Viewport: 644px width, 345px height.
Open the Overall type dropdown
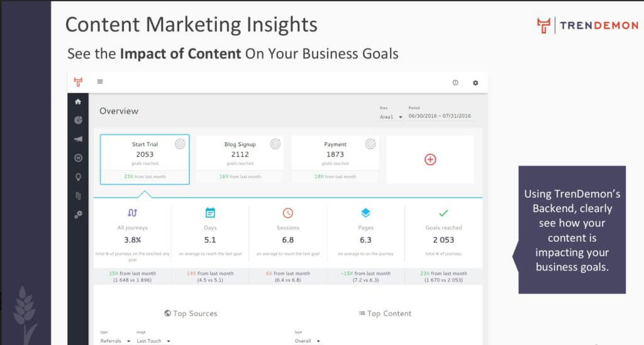point(307,341)
